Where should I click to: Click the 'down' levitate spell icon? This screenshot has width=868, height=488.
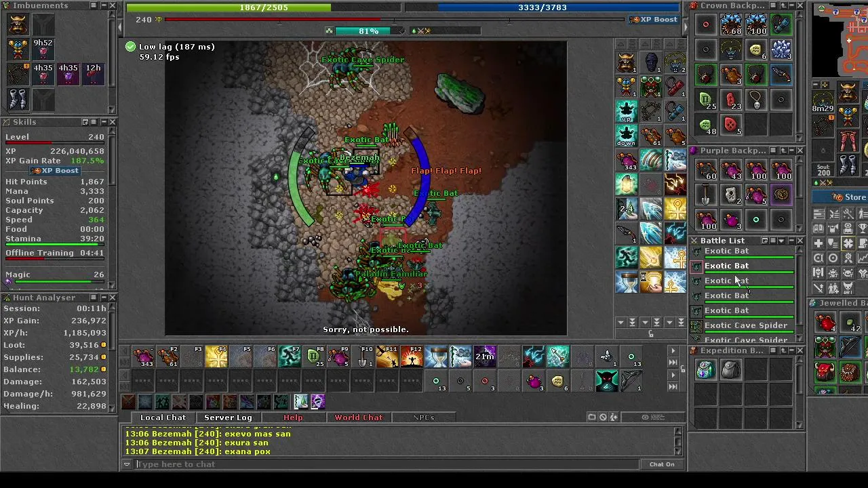tap(627, 135)
